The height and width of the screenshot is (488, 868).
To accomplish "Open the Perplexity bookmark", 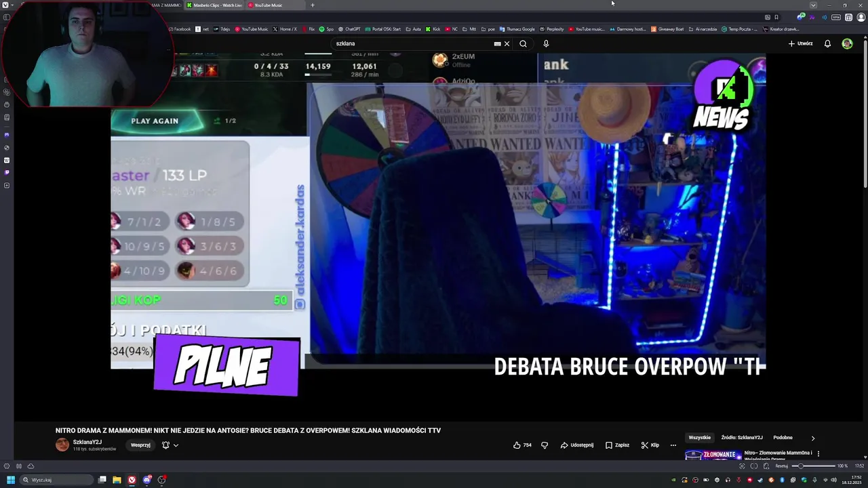I will point(551,29).
